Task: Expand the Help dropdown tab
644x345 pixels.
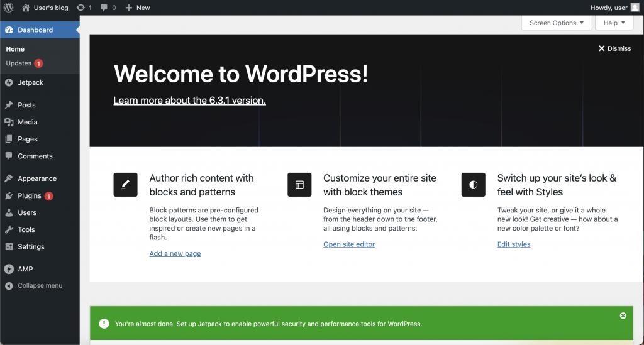Action: click(614, 23)
